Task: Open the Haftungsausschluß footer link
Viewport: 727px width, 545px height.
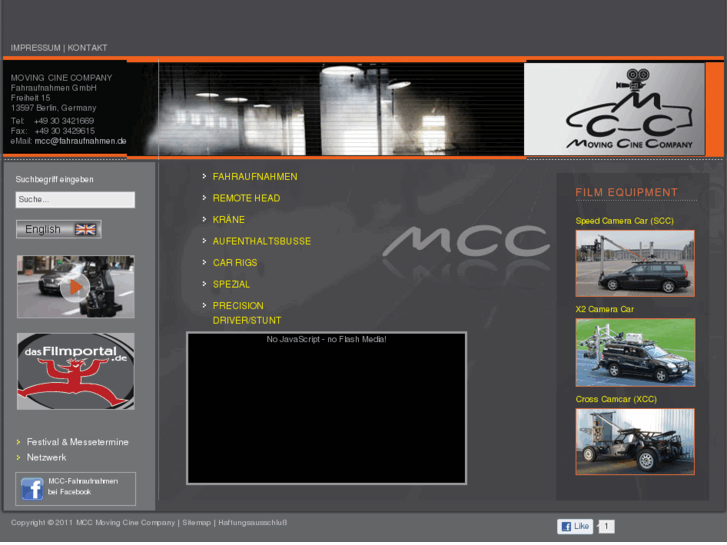Action: [253, 523]
